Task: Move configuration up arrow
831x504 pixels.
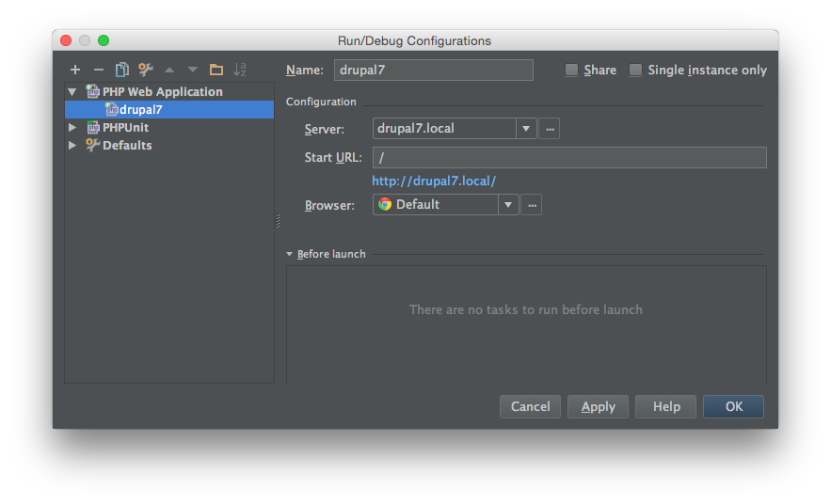Action: 169,70
